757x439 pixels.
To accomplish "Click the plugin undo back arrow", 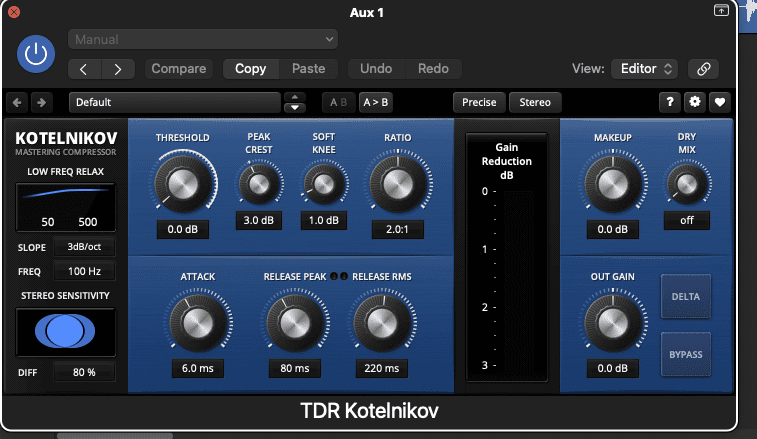I will (17, 102).
